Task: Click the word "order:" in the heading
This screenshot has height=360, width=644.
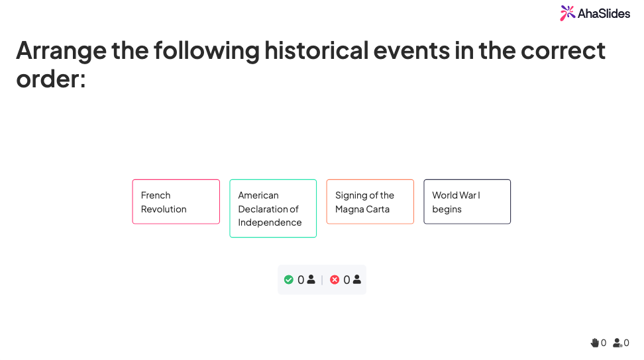Action: tap(51, 79)
